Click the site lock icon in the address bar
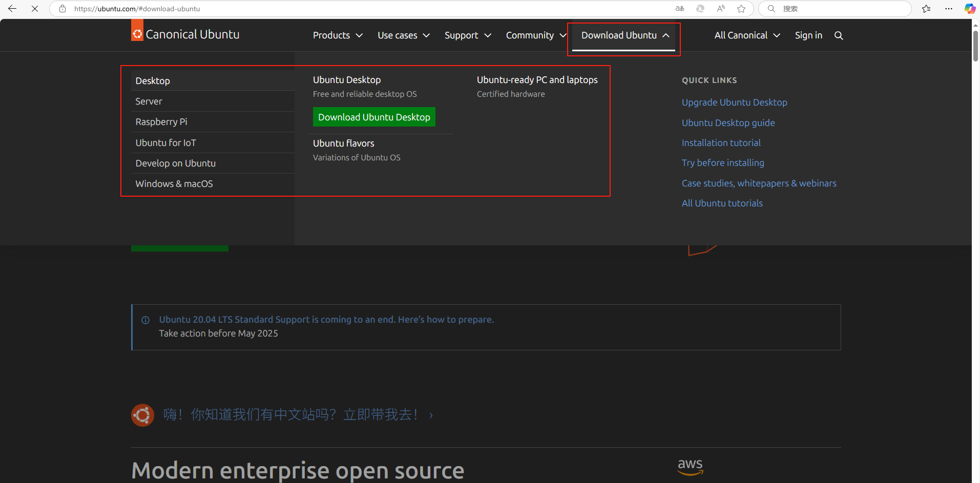The image size is (980, 483). [x=62, y=9]
